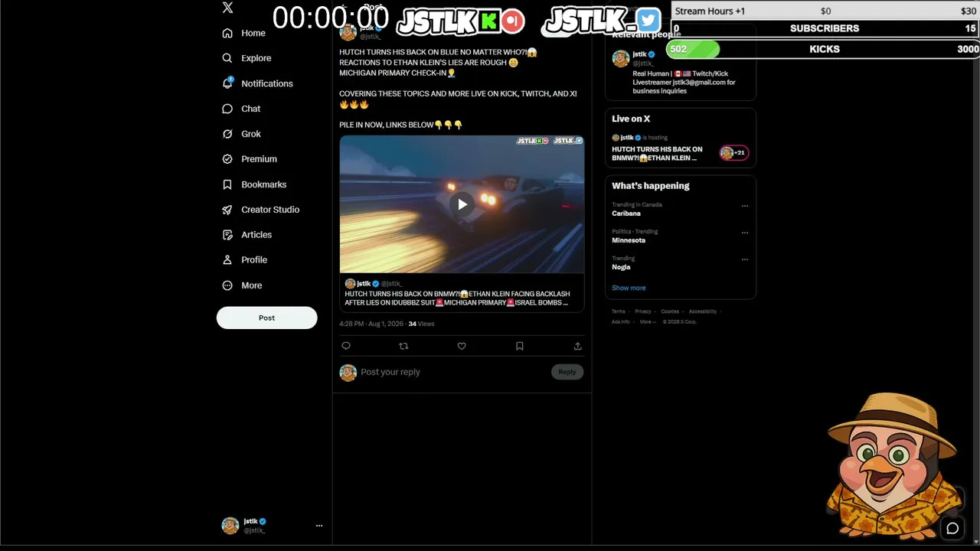Share the post via the share icon

(x=577, y=346)
